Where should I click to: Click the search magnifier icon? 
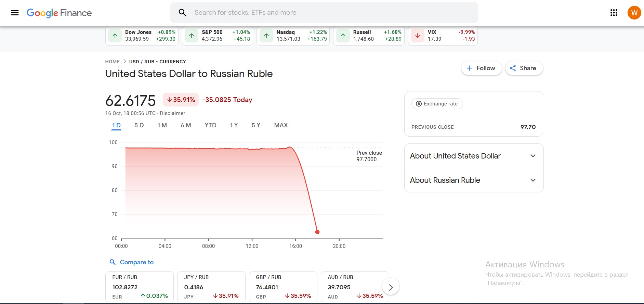(183, 13)
